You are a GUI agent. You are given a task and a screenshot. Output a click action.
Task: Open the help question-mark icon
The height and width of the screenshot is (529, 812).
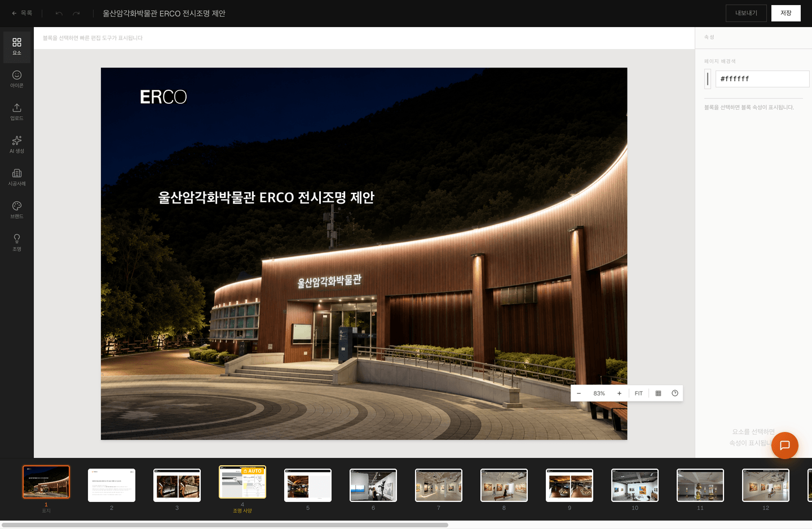(x=675, y=393)
